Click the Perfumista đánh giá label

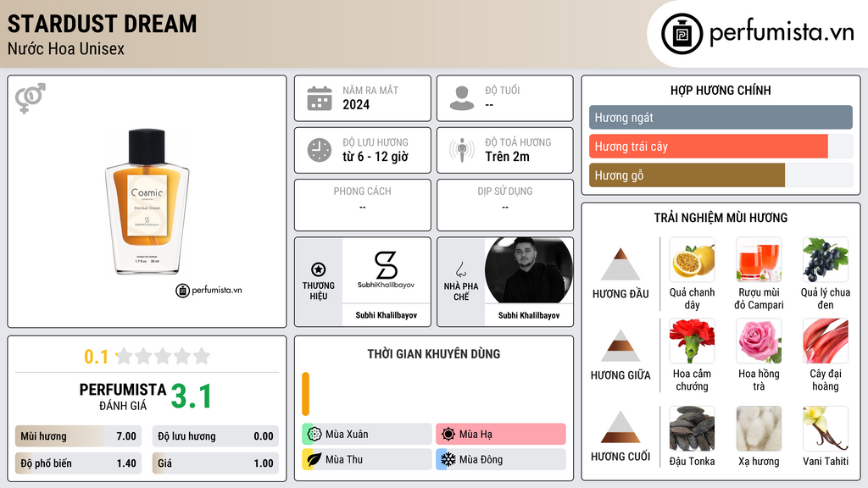click(x=123, y=396)
